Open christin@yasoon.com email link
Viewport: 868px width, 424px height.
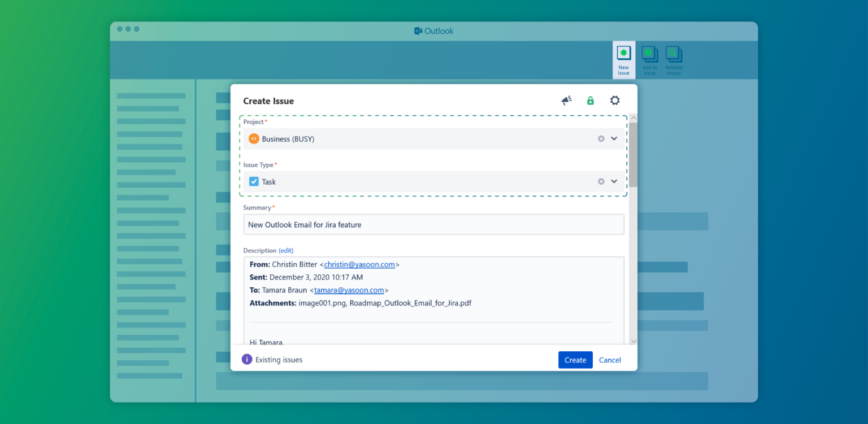360,264
